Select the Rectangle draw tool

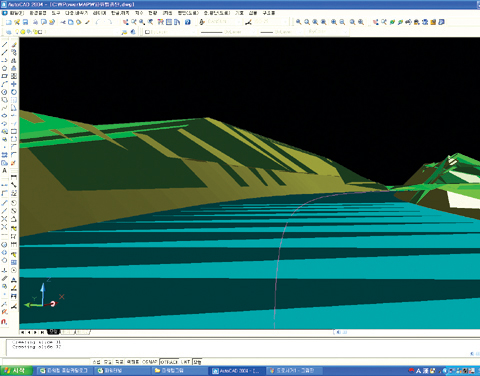pos(4,76)
